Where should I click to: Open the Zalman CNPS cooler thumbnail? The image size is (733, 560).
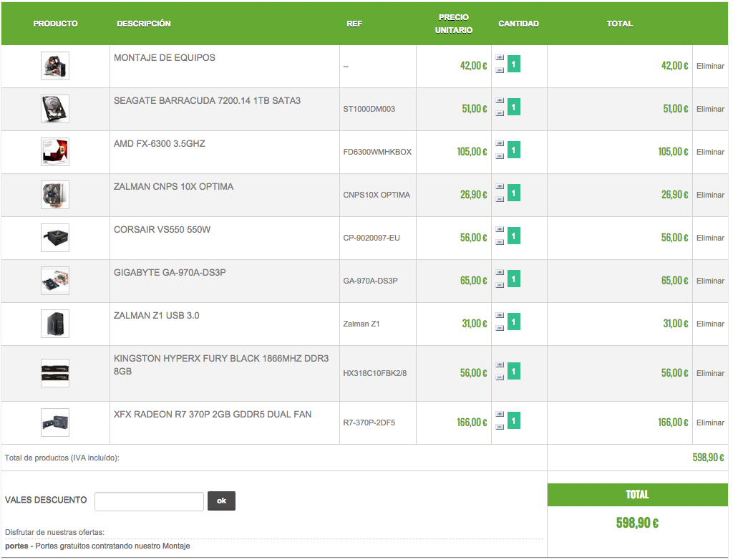pos(55,195)
